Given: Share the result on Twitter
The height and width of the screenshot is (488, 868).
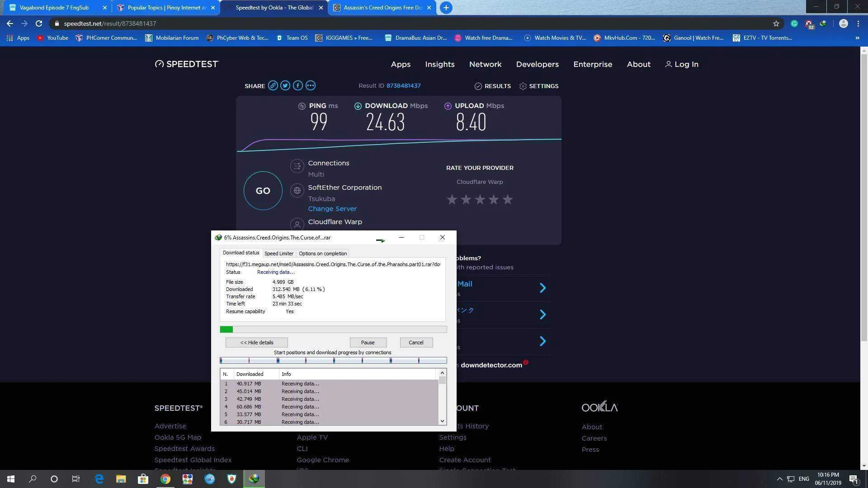Looking at the screenshot, I should click(285, 85).
